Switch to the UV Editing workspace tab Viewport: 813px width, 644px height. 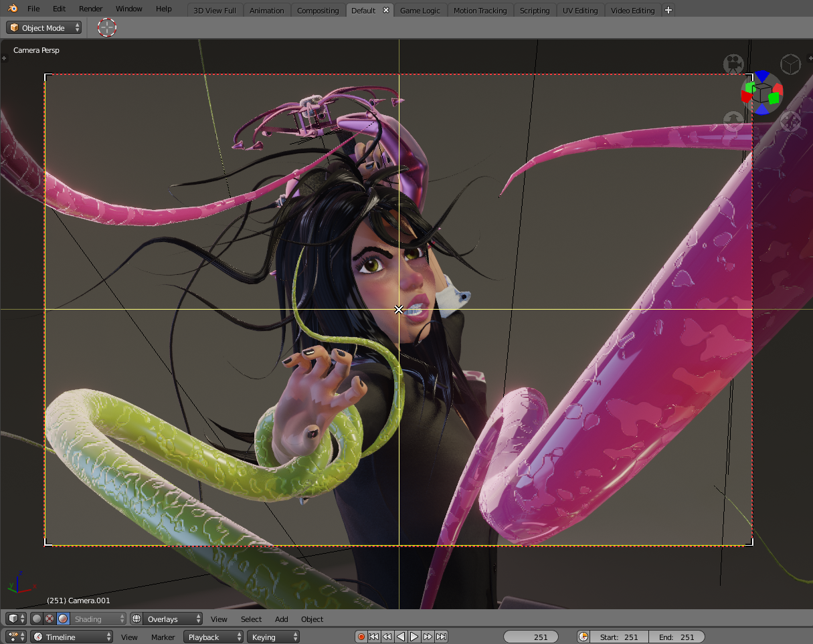coord(580,11)
